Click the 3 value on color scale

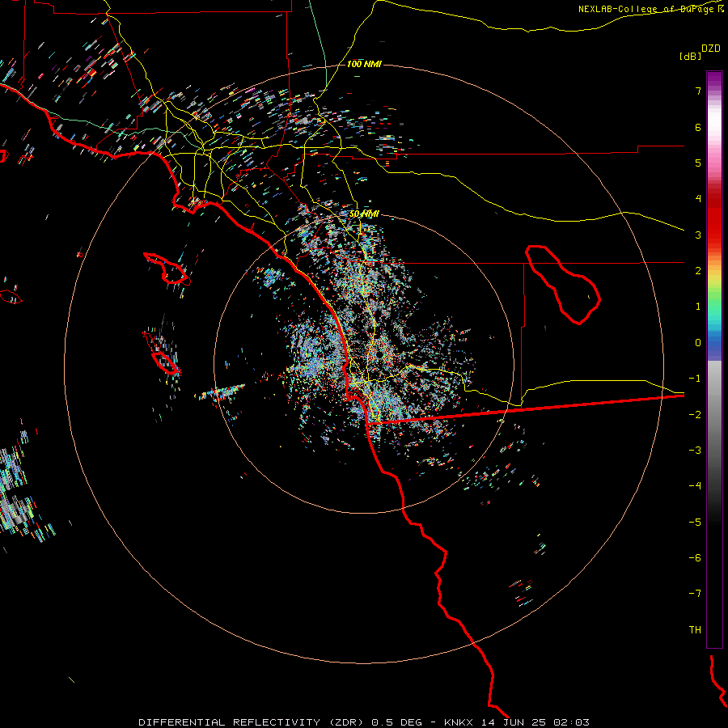coord(698,235)
